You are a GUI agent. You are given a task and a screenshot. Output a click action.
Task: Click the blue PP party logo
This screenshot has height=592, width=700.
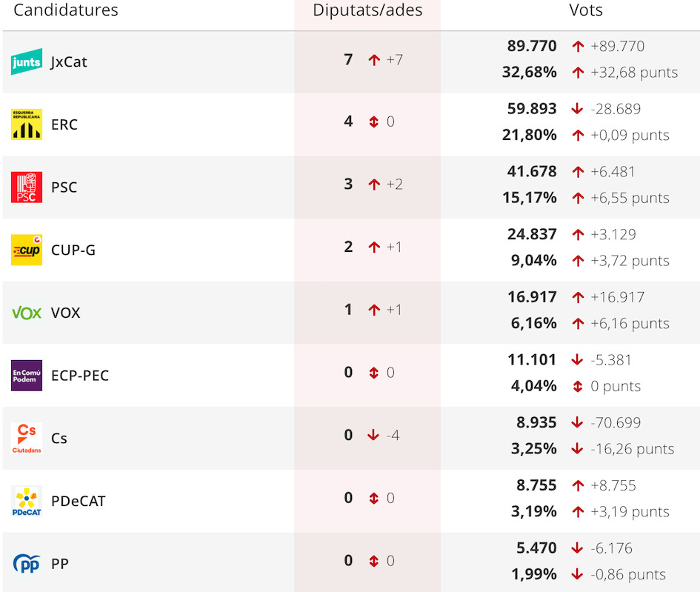pos(27,563)
